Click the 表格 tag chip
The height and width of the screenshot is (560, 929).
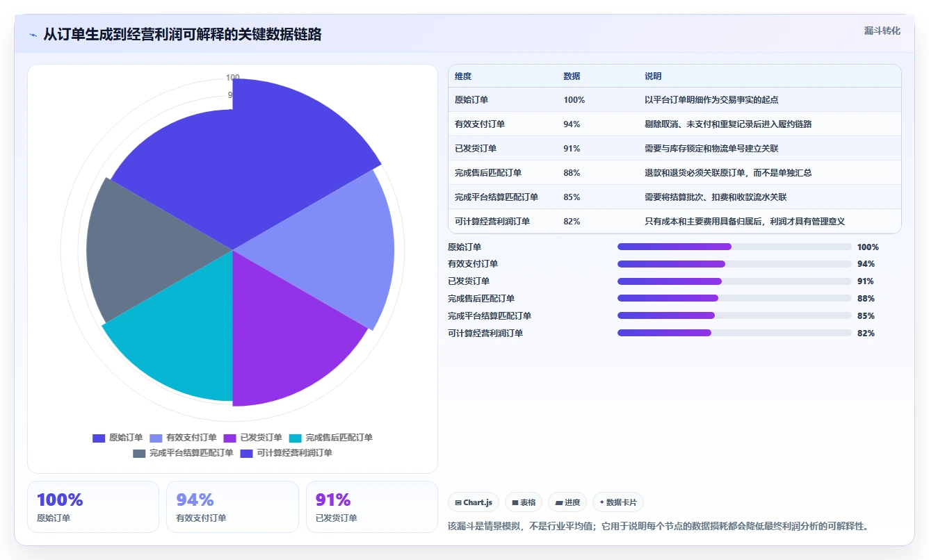[524, 502]
